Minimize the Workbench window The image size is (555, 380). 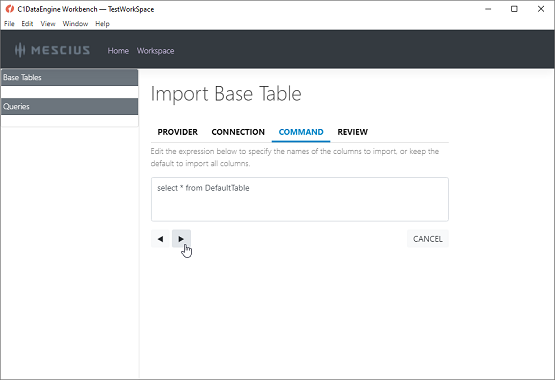(488, 9)
